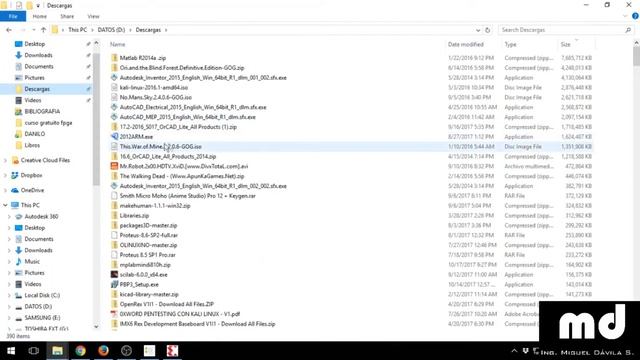Image resolution: width=640 pixels, height=360 pixels.
Task: Open Firefox from the taskbar
Action: 103,351
